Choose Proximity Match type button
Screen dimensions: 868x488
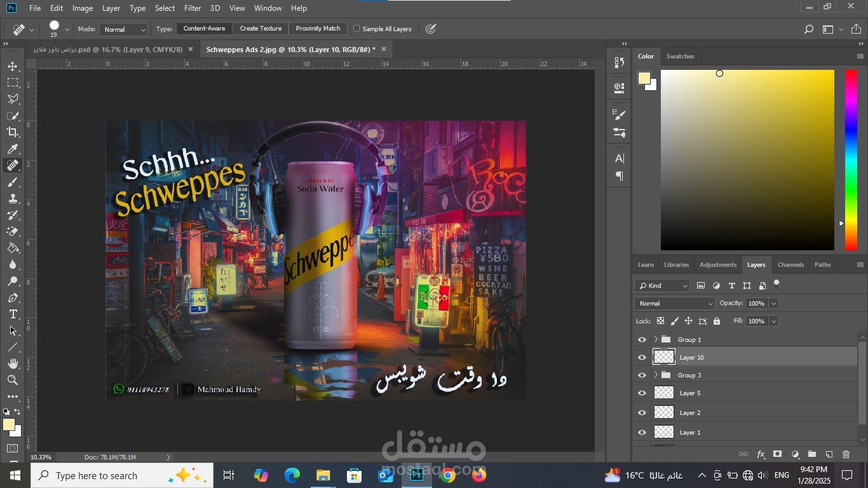318,29
